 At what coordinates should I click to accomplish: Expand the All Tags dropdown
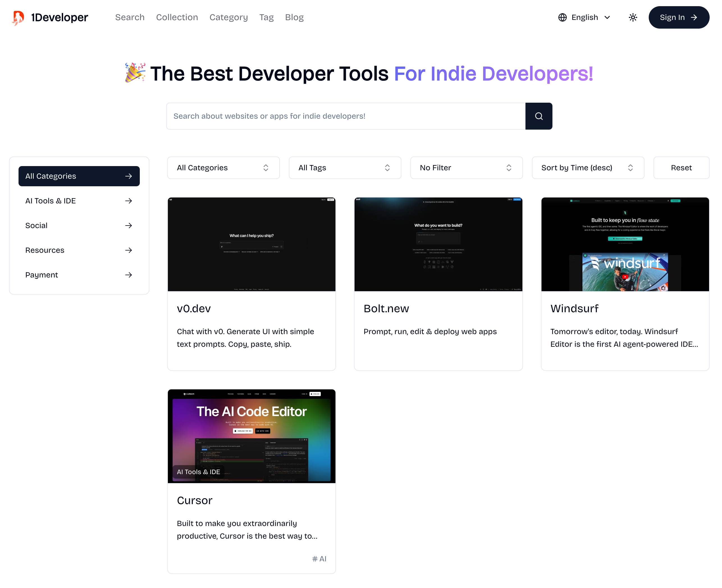pos(344,168)
